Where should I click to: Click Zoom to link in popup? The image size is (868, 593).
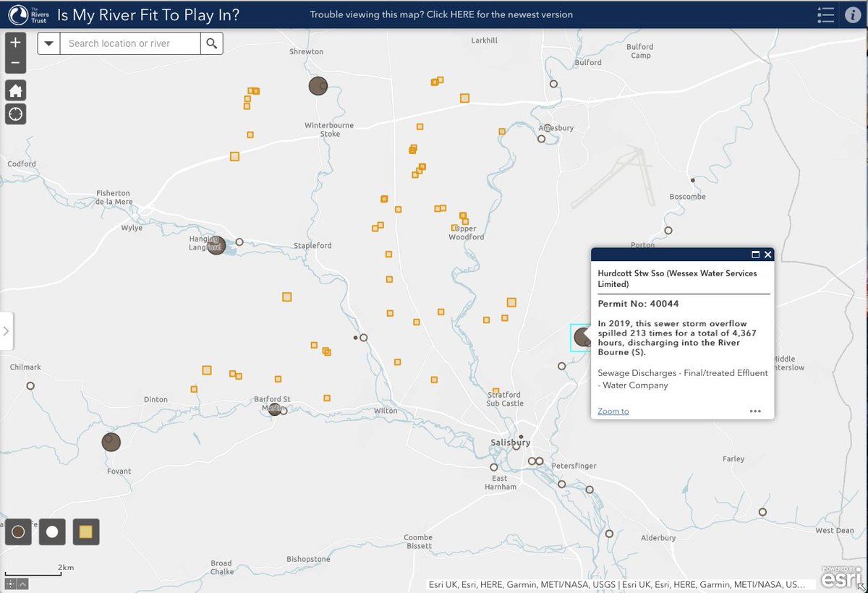pos(613,411)
